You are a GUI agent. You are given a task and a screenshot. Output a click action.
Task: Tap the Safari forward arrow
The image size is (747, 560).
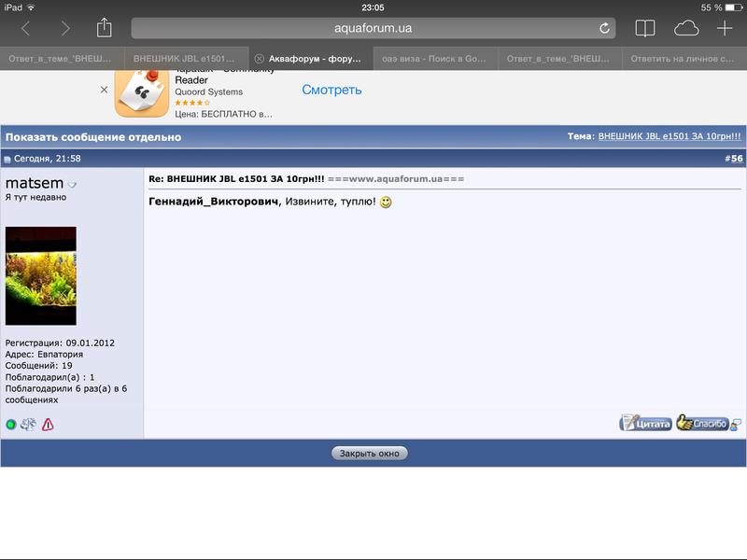pos(64,28)
